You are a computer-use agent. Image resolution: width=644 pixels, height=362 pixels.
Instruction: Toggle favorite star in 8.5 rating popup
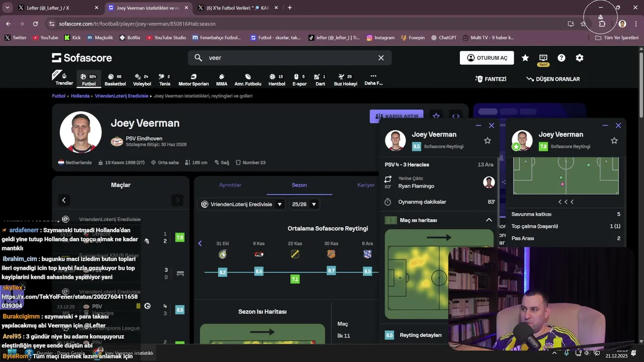coord(487,141)
